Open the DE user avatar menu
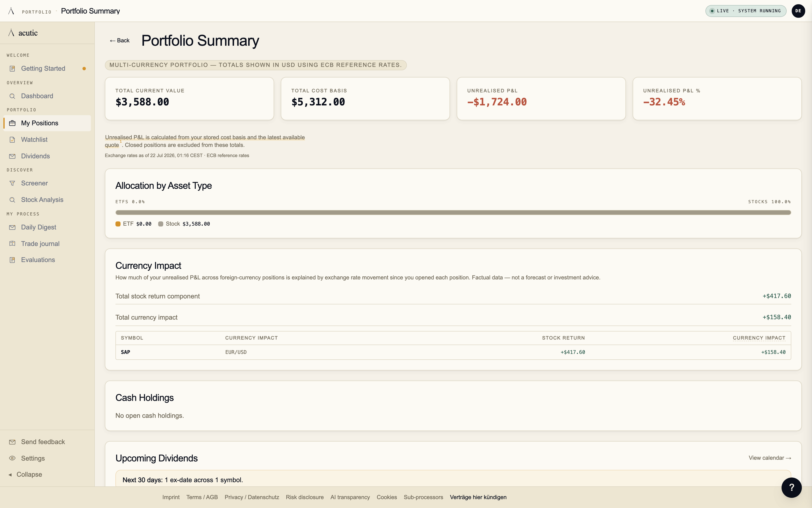Screen dimensions: 812x508 click(x=798, y=11)
